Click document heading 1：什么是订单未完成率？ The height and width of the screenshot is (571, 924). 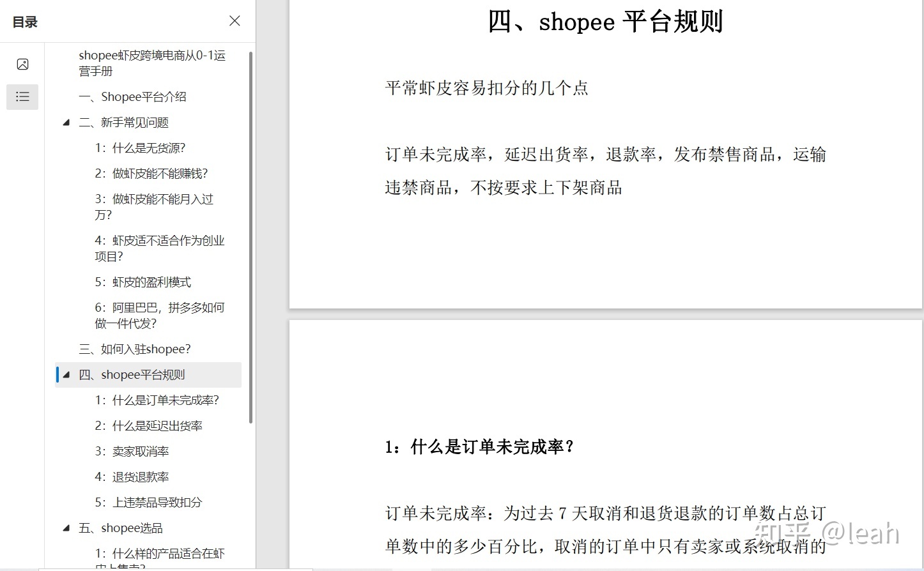pos(479,447)
